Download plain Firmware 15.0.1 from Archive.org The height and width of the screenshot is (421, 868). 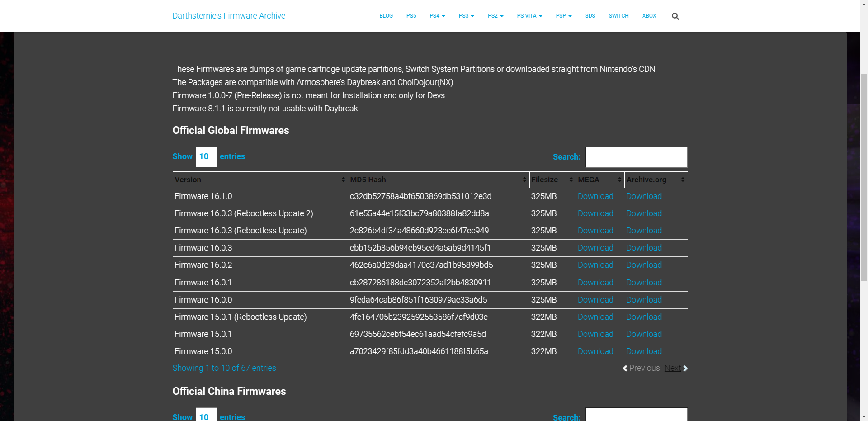click(644, 334)
